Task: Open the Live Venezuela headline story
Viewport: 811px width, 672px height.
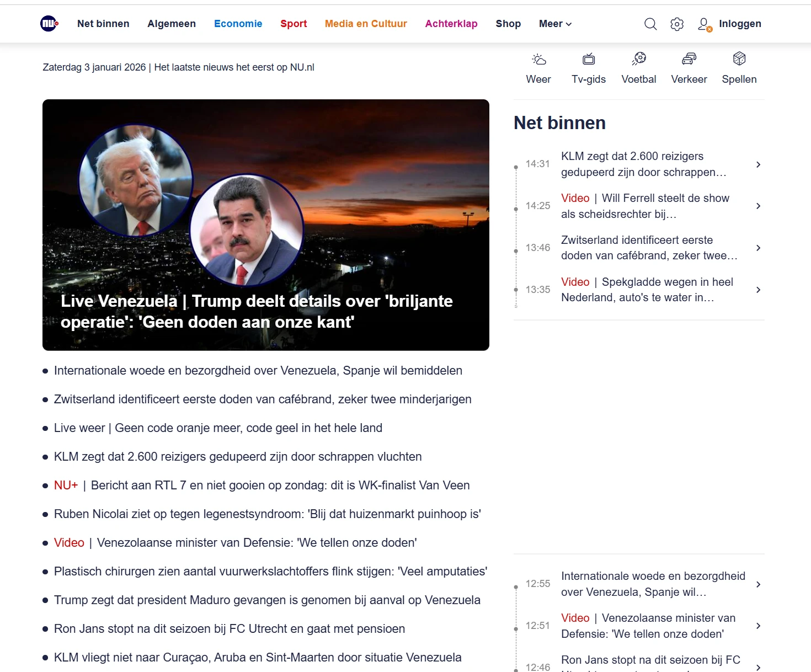Action: (257, 312)
